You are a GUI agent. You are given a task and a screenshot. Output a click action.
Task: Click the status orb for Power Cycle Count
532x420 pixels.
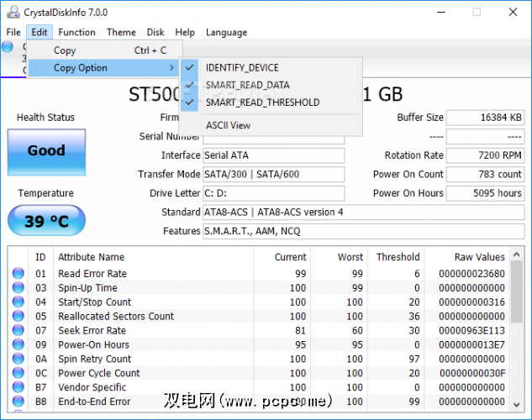click(18, 374)
